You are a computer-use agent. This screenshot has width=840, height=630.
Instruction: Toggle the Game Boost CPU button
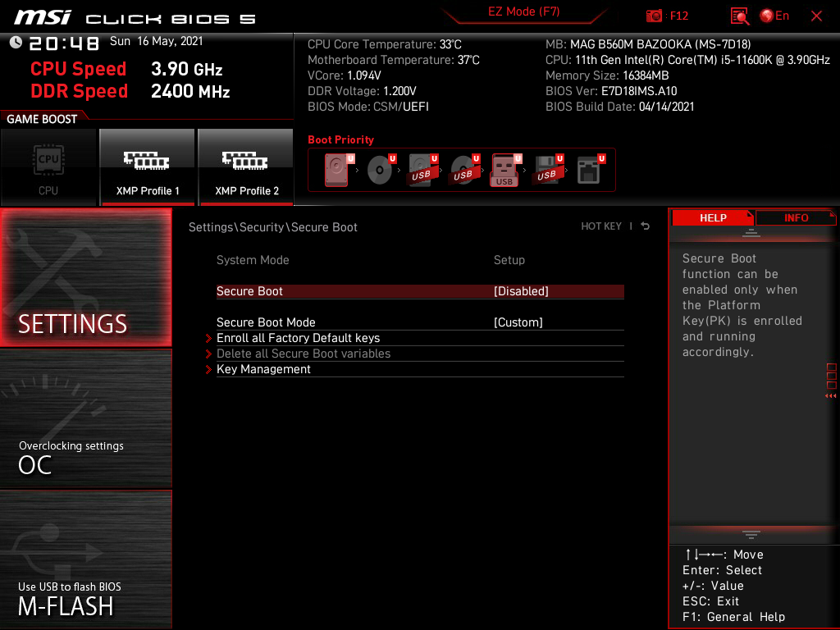[x=48, y=167]
